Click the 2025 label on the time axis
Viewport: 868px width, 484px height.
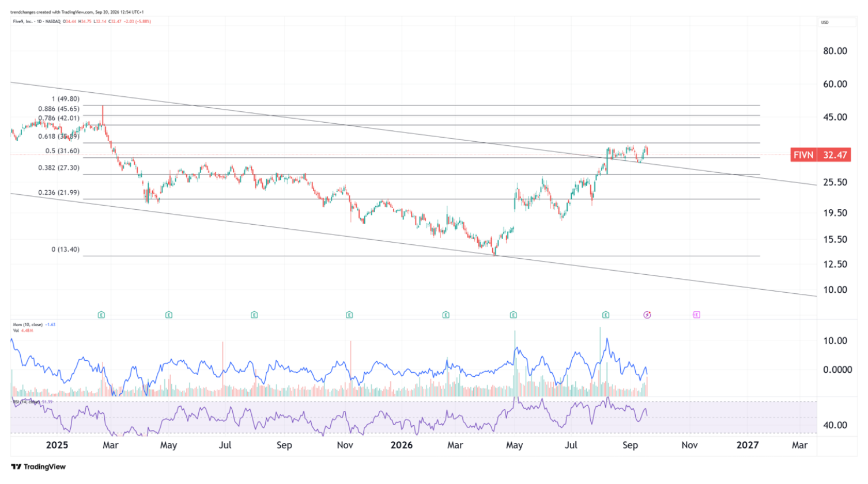[x=57, y=445]
